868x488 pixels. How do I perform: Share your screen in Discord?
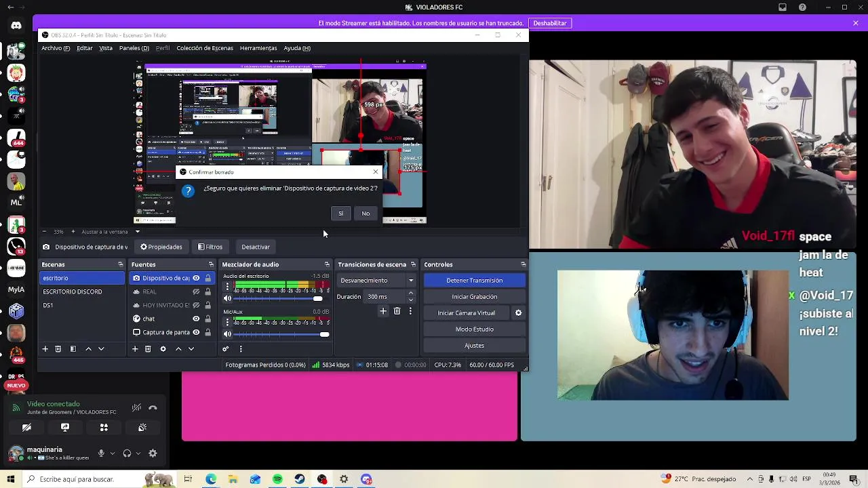(x=65, y=428)
